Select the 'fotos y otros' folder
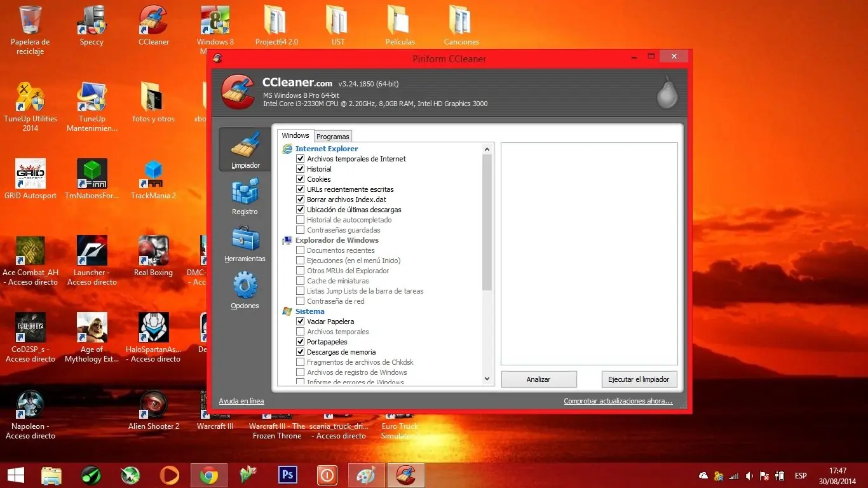 (x=154, y=102)
